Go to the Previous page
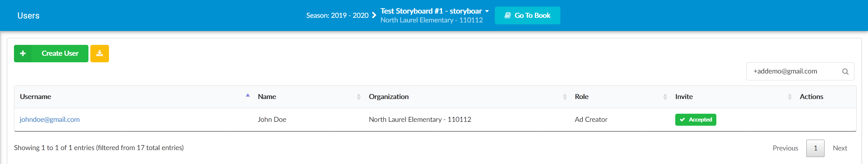The image size is (868, 164). [x=785, y=148]
